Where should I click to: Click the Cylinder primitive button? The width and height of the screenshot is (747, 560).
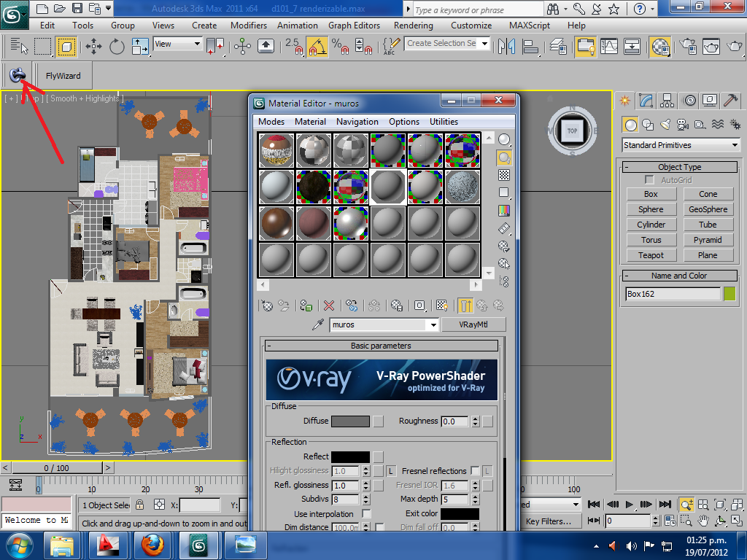(x=651, y=225)
